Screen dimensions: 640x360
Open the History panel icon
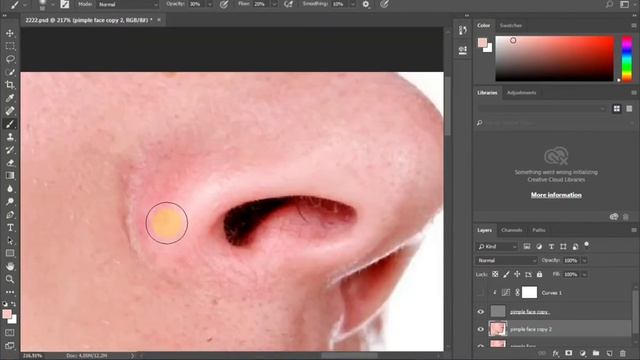pyautogui.click(x=463, y=30)
